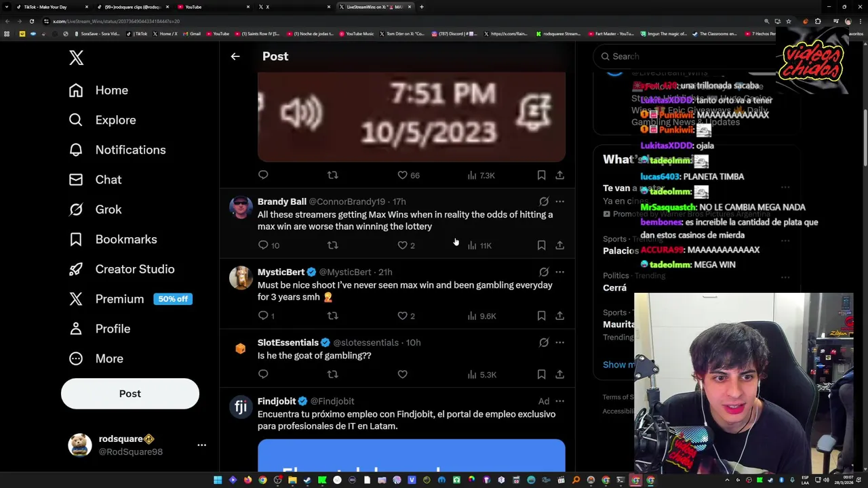Click the X search field
The width and height of the screenshot is (868, 488).
point(685,56)
